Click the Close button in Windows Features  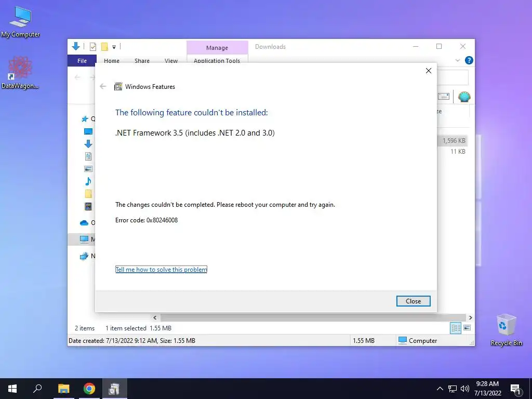pyautogui.click(x=413, y=301)
